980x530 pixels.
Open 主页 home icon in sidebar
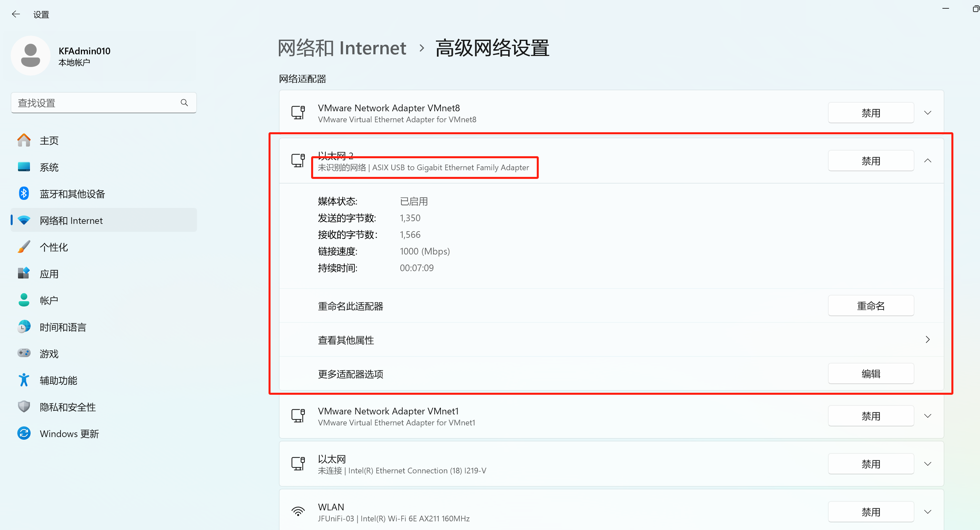24,140
